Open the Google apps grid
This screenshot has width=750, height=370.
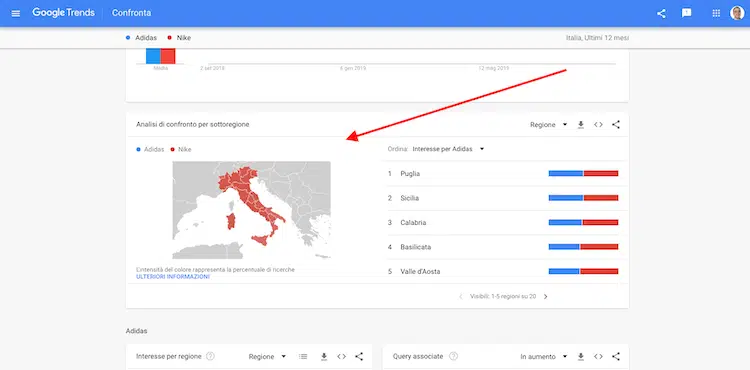pos(716,13)
